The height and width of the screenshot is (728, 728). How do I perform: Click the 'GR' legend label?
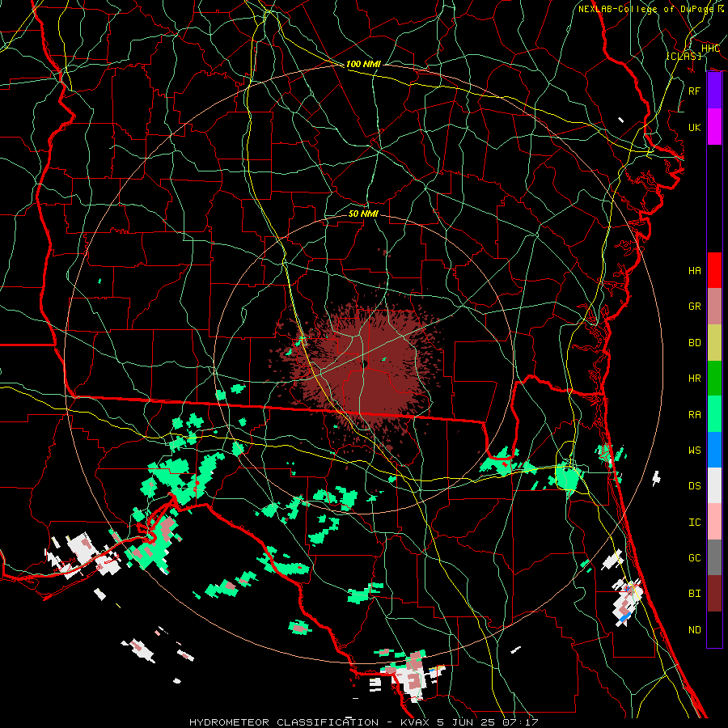[695, 307]
